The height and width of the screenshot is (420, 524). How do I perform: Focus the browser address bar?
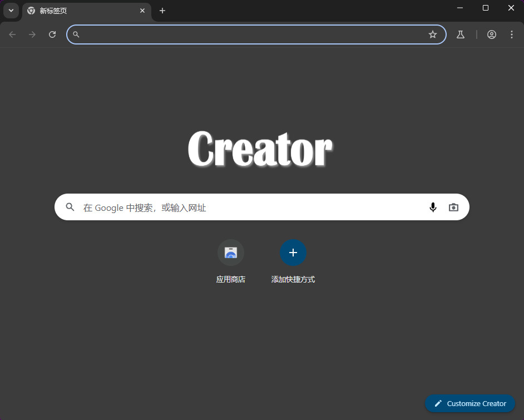pos(256,34)
